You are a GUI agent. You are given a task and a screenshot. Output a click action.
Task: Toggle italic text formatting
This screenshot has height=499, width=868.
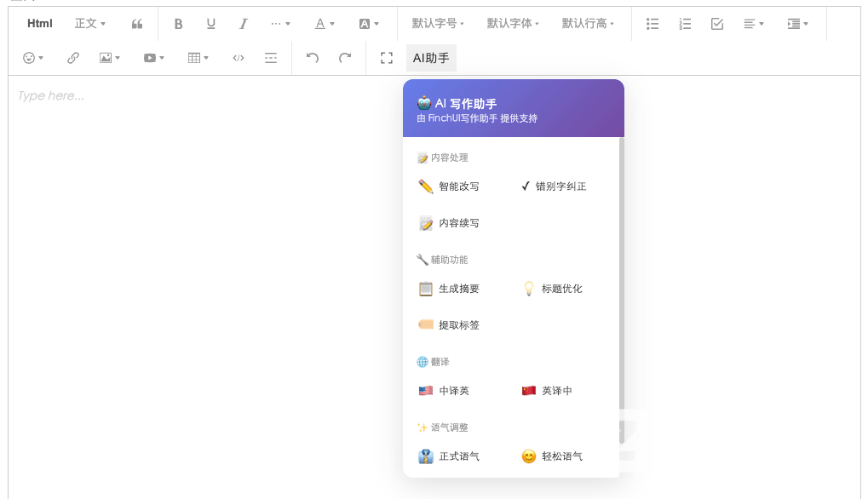click(244, 24)
